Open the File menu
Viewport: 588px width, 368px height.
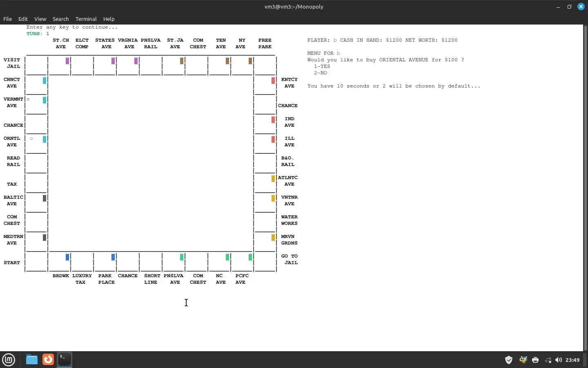(x=7, y=19)
